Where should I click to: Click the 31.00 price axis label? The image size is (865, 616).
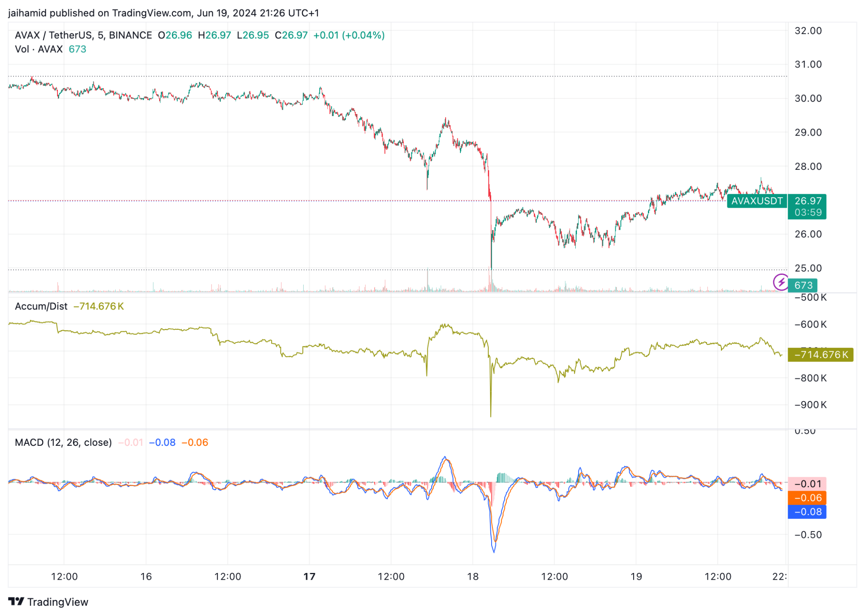point(808,65)
